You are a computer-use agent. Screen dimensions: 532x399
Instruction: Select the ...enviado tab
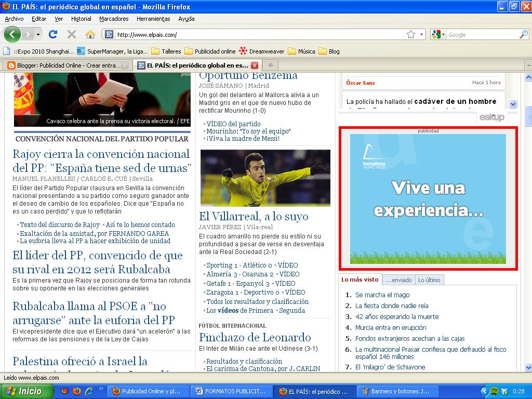pos(398,280)
